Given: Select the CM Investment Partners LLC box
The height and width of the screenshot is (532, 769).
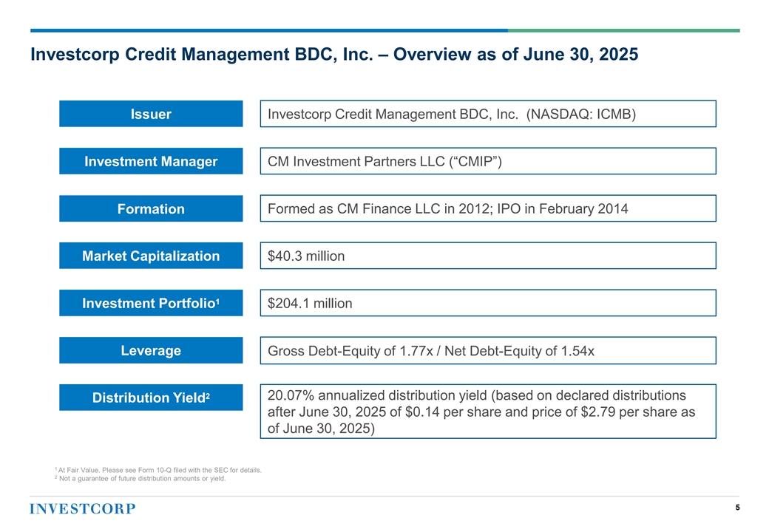Looking at the screenshot, I should (488, 161).
